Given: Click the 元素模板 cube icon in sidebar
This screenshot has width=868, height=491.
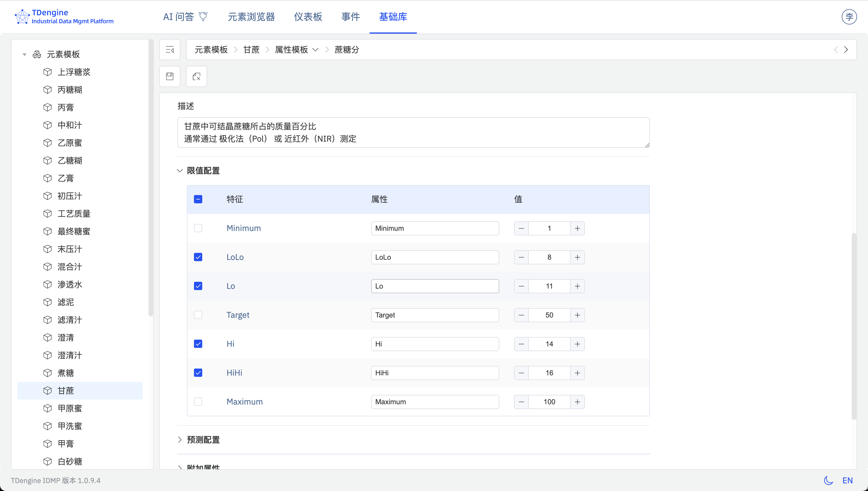Looking at the screenshot, I should point(37,54).
